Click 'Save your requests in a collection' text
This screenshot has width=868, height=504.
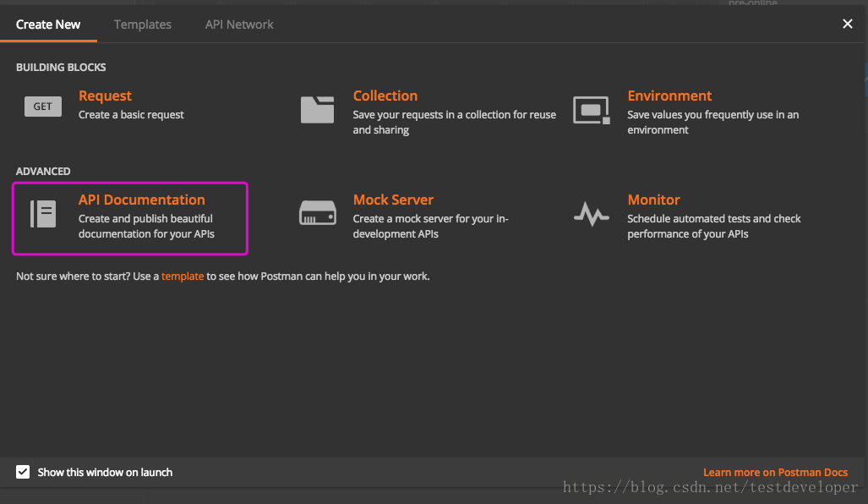tap(455, 122)
